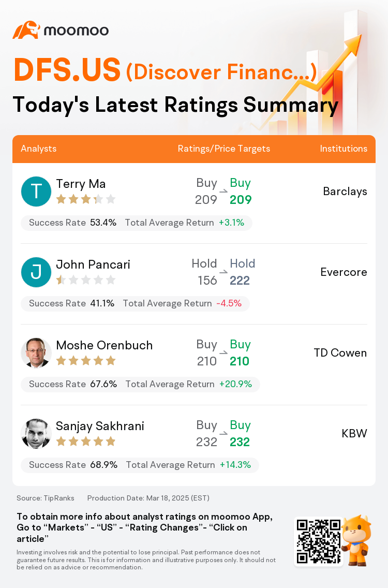388x588 pixels.
Task: Click Moshe Orenbuch's five-star rating
Action: (86, 361)
